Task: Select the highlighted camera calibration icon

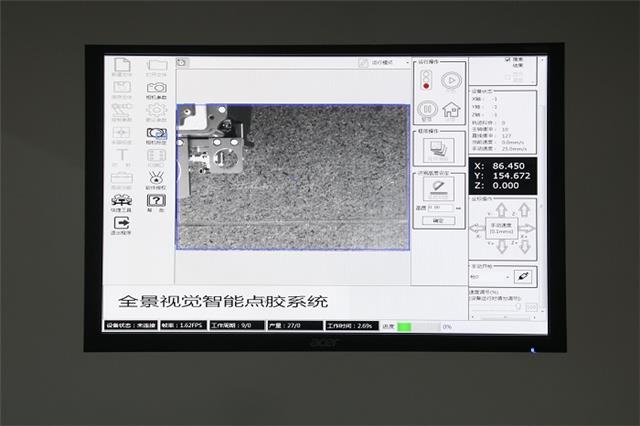Action: tap(156, 132)
